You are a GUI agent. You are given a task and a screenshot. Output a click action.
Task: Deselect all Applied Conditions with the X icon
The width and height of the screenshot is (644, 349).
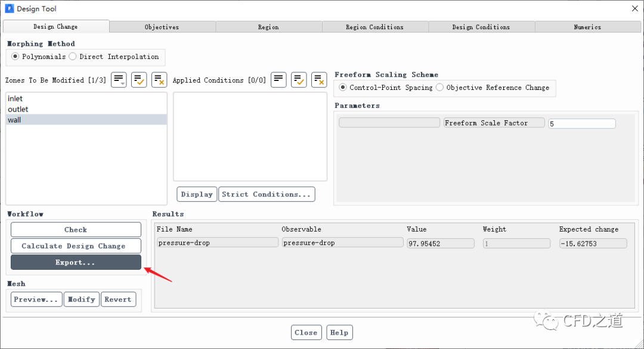pyautogui.click(x=319, y=80)
